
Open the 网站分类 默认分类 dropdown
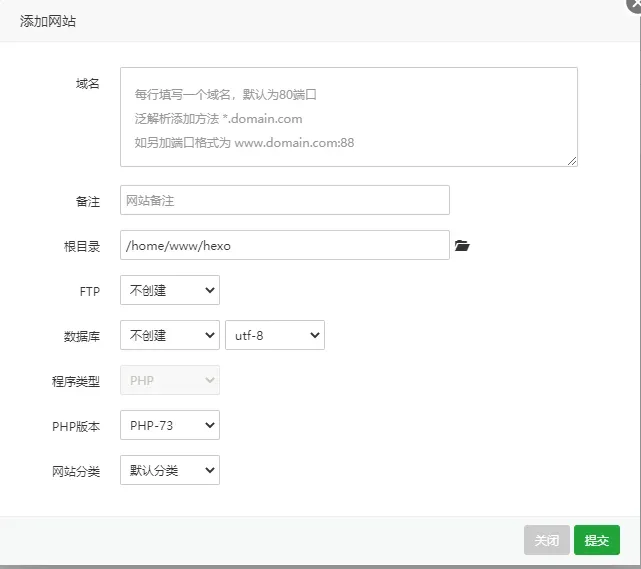point(170,470)
